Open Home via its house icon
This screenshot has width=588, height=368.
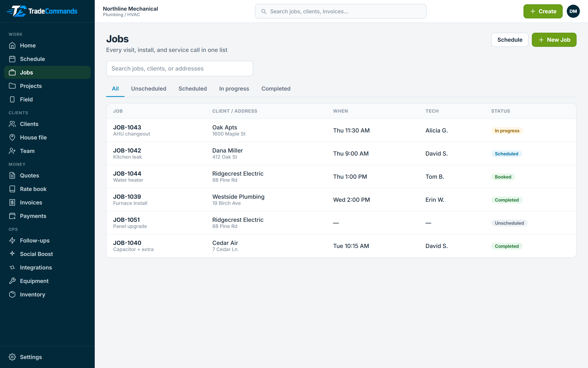(12, 46)
